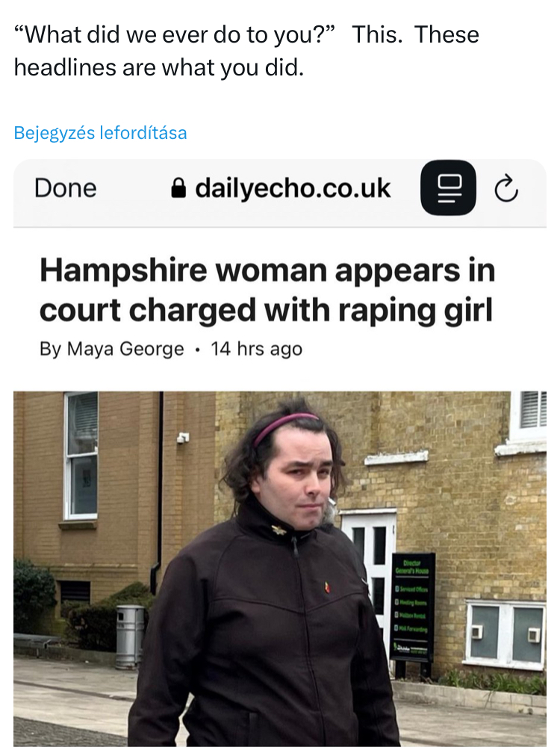Open the Bejegyzés lefordítása translate link
560x747 pixels.
(101, 132)
